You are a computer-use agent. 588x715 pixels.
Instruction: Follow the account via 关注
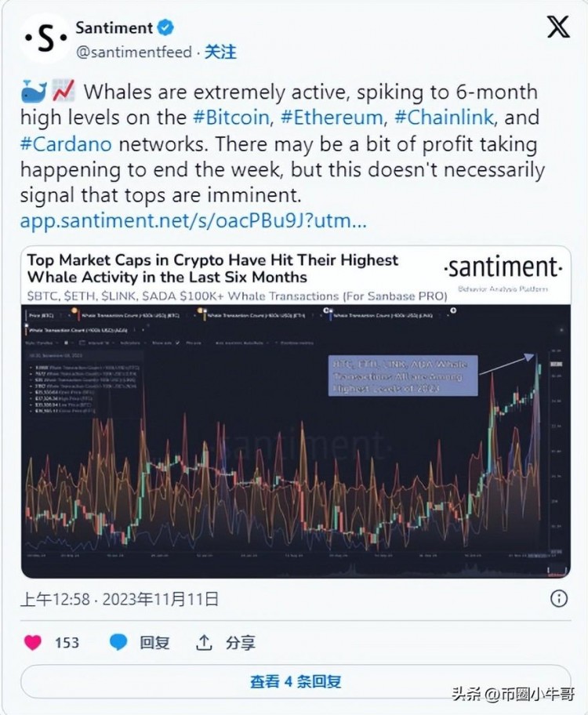pyautogui.click(x=220, y=52)
